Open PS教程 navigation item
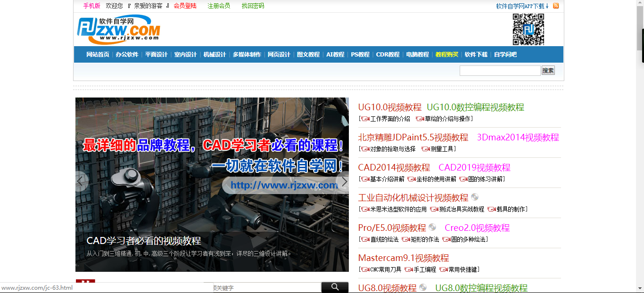This screenshot has height=293, width=644. pos(360,55)
